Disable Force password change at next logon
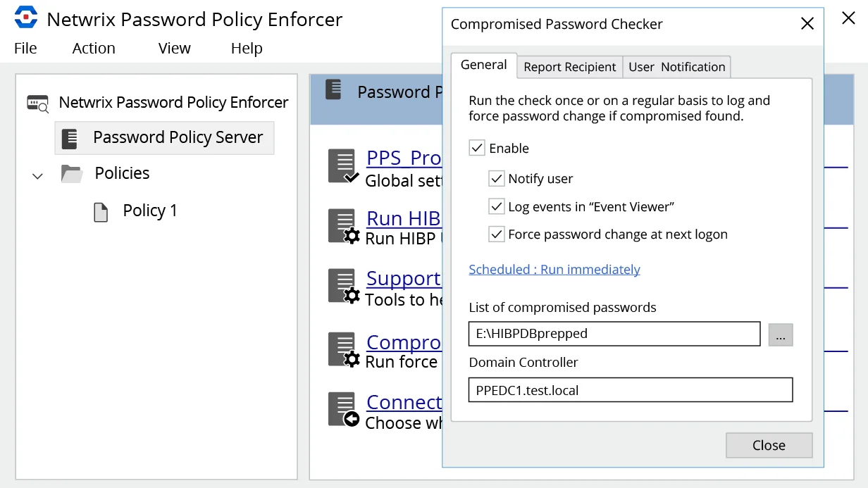The height and width of the screenshot is (488, 868). 496,234
